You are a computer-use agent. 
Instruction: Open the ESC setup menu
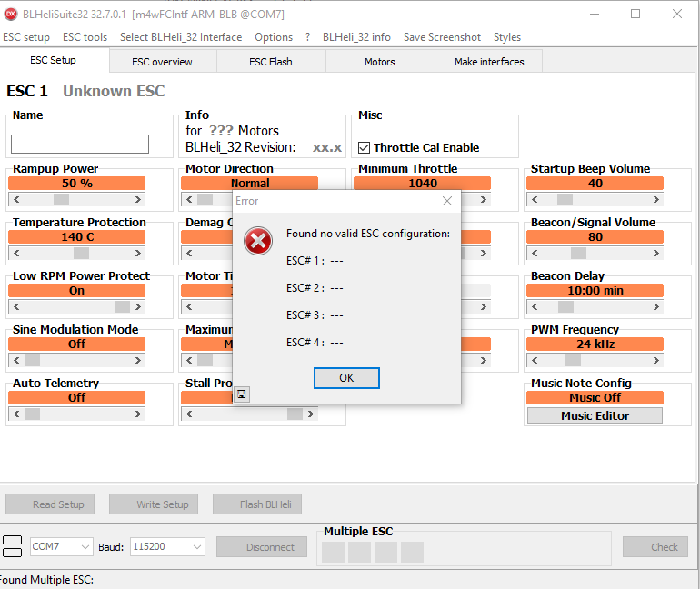tap(25, 37)
